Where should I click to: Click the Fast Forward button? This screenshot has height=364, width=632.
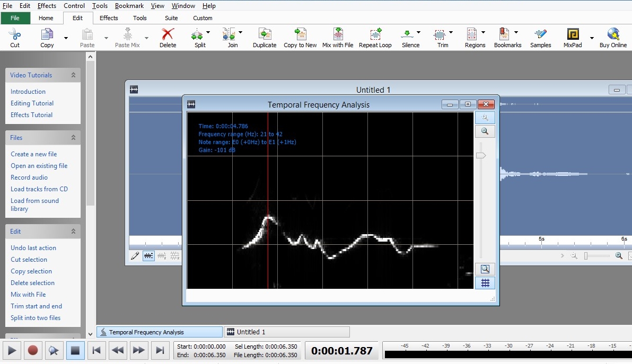click(x=139, y=351)
